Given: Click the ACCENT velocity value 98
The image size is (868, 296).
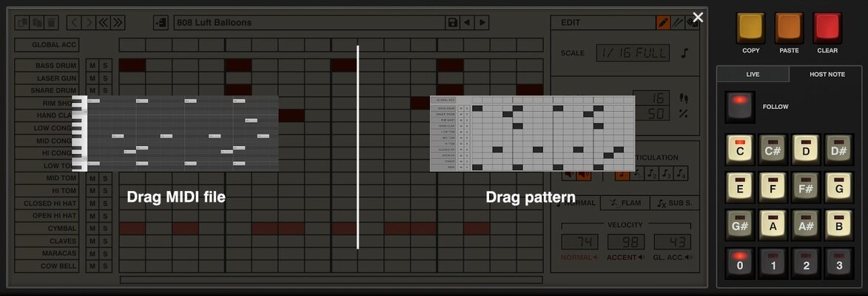Looking at the screenshot, I should [626, 242].
